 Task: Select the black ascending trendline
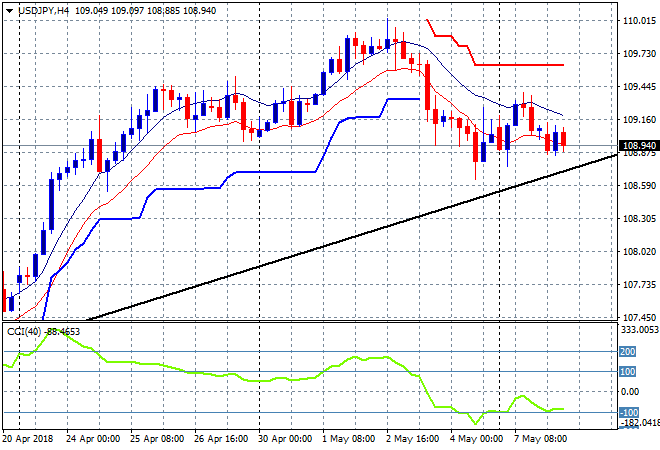pos(354,237)
